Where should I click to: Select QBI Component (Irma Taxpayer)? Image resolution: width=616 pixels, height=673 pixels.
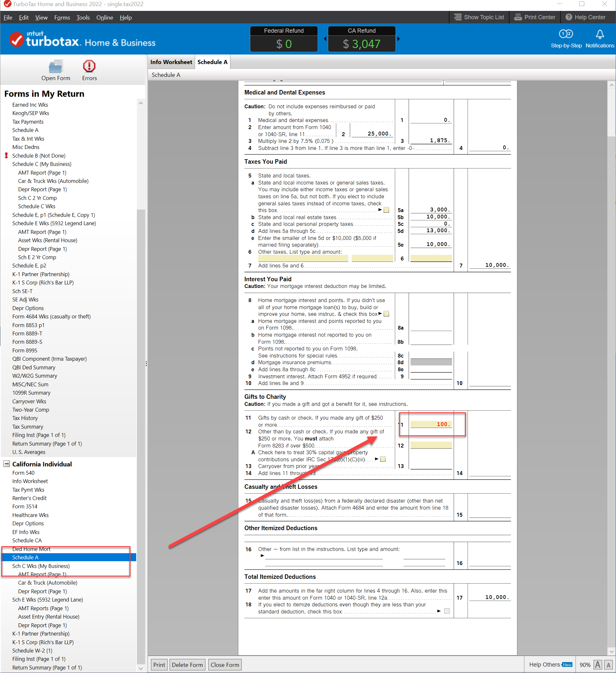[x=49, y=359]
